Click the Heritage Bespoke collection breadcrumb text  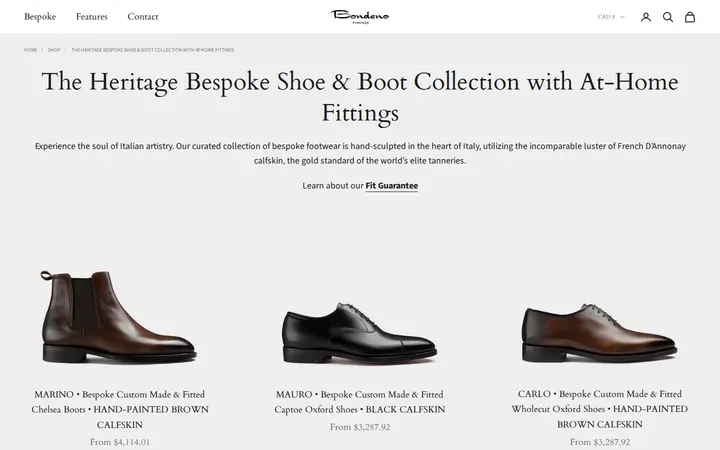coord(153,50)
